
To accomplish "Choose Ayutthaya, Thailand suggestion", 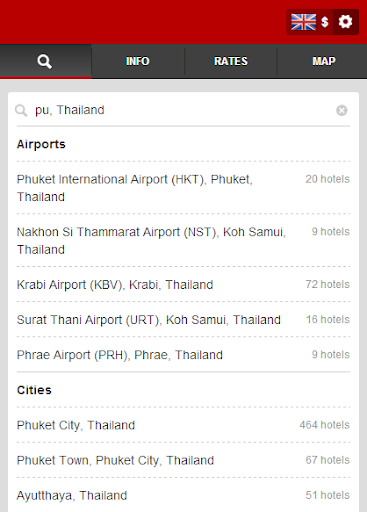I will pos(183,495).
